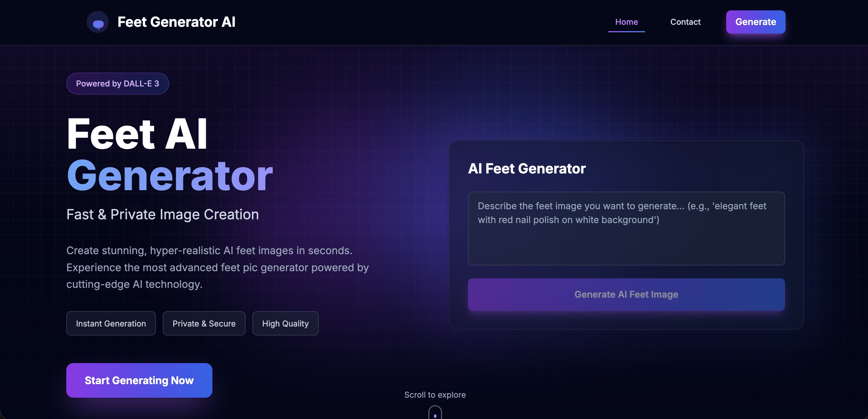Click the Fast & Private Image Creation subtitle
868x419 pixels.
pos(163,215)
